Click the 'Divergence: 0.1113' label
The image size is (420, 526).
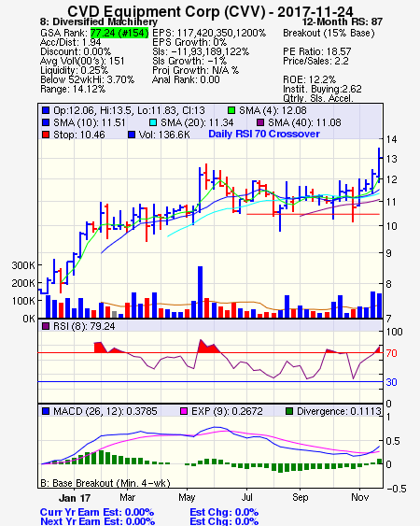click(x=339, y=411)
